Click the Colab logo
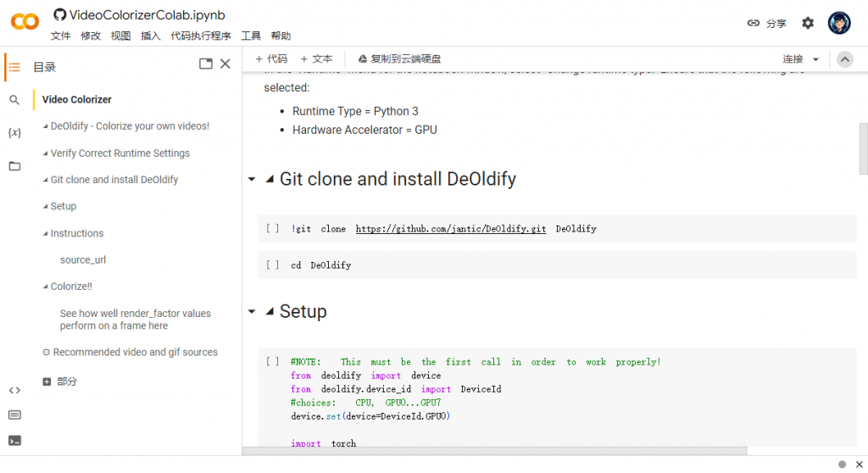This screenshot has height=473, width=868. (25, 21)
